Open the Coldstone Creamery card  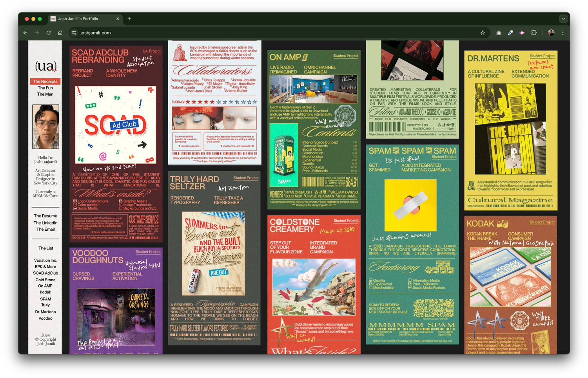coord(314,284)
